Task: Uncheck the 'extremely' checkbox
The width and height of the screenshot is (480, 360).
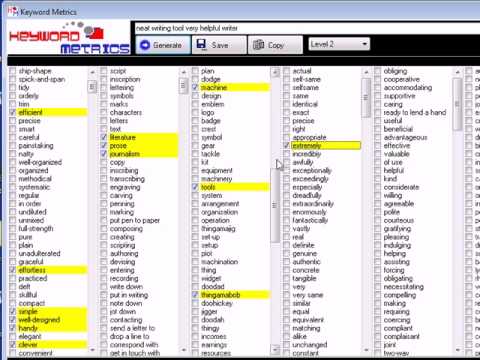Action: [x=286, y=146]
